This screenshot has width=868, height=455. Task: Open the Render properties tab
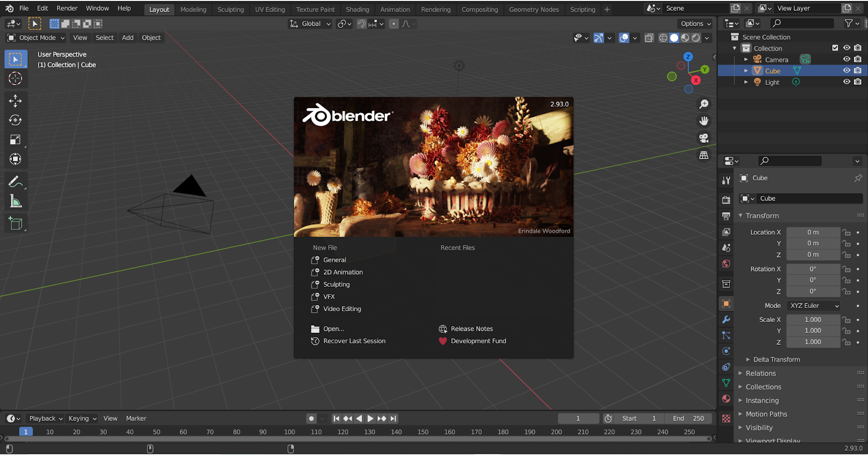(726, 200)
